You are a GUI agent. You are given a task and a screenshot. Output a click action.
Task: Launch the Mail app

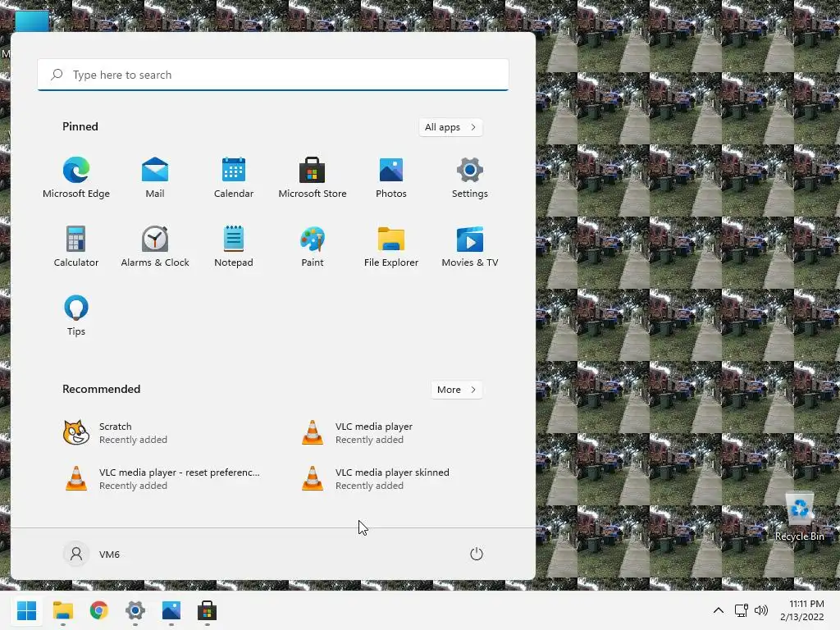point(155,178)
